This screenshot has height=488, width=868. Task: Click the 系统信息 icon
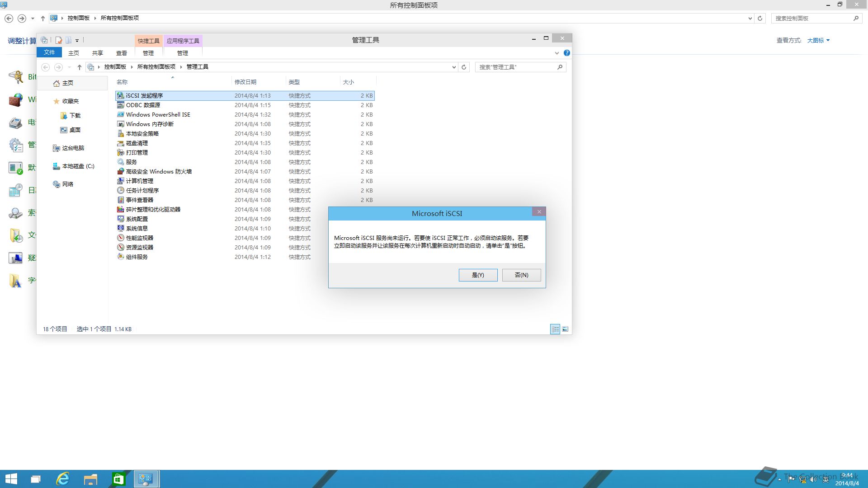click(x=120, y=228)
